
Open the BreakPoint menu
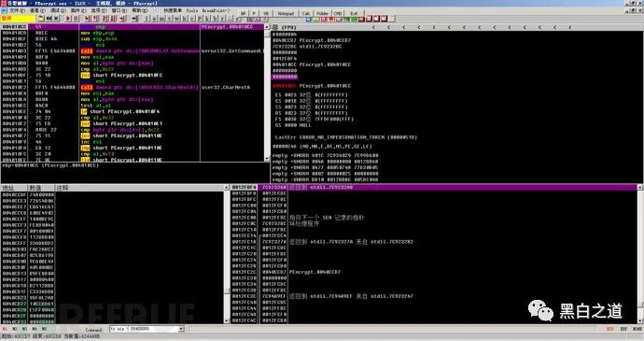coord(216,10)
